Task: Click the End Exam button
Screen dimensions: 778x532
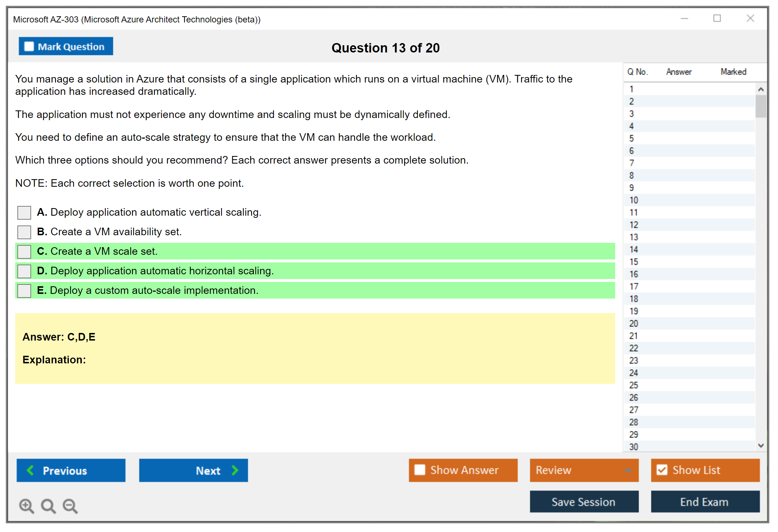Action: click(705, 502)
